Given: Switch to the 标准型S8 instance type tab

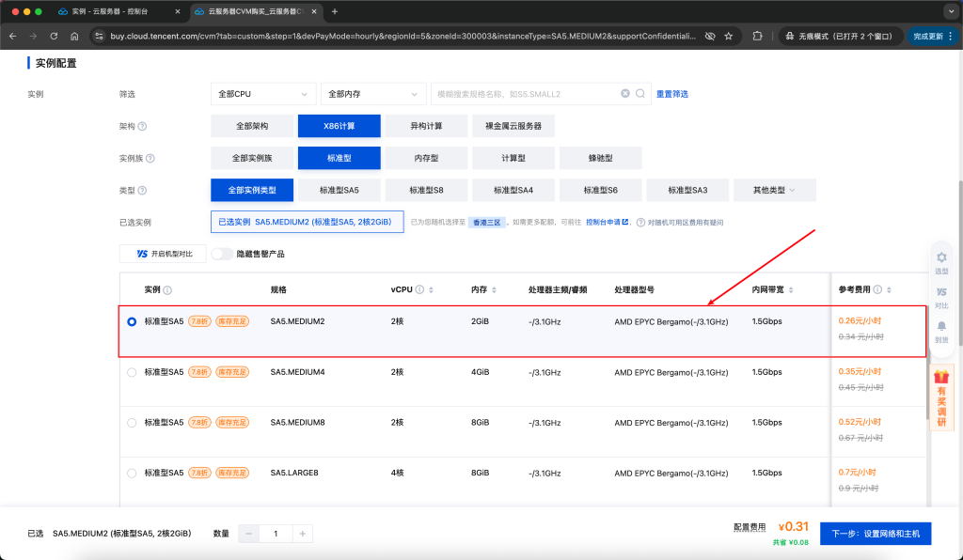Looking at the screenshot, I should click(428, 190).
